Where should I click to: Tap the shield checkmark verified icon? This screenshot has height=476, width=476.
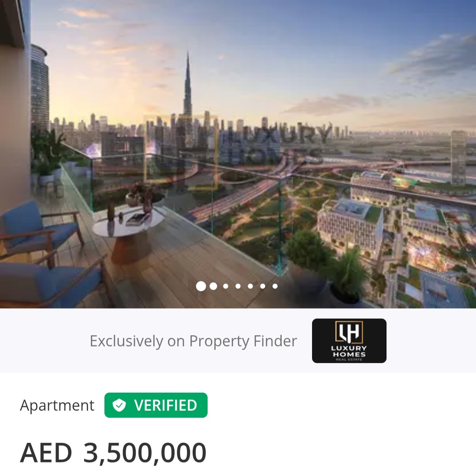(119, 405)
